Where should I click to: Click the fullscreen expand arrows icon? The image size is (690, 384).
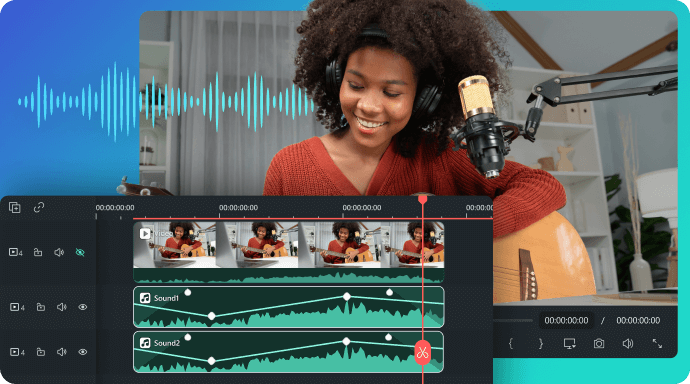657,344
